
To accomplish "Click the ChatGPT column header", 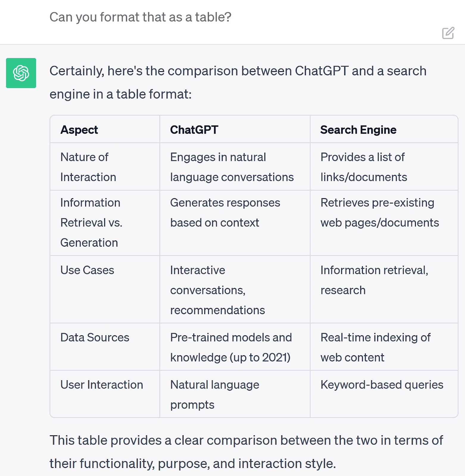I will pos(194,129).
